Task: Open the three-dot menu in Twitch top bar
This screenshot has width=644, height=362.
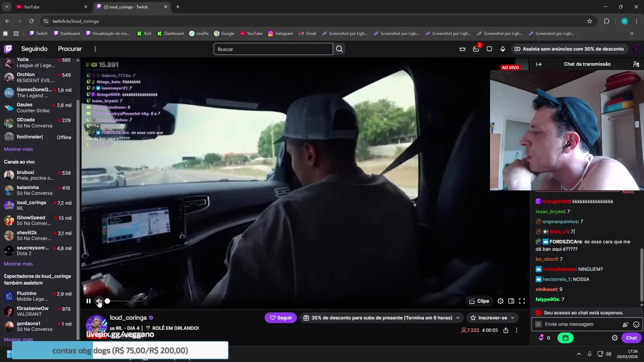Action: 95,49
